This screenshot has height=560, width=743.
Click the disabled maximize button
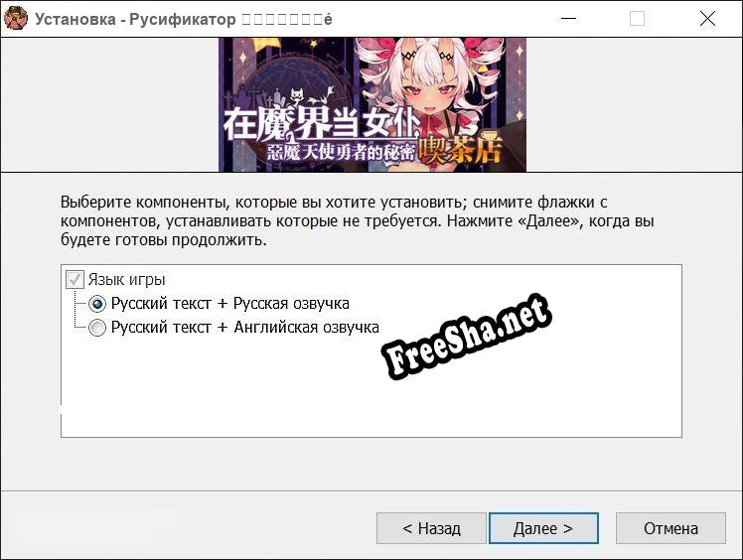tap(638, 19)
